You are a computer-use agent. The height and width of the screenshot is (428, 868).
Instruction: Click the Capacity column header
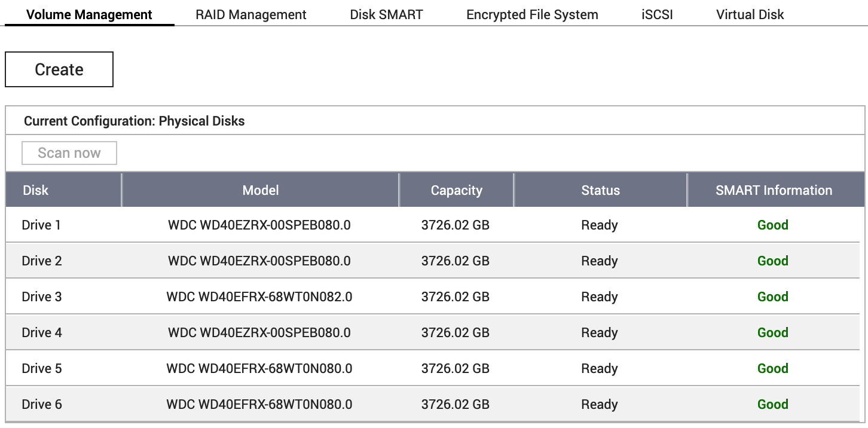click(x=456, y=191)
